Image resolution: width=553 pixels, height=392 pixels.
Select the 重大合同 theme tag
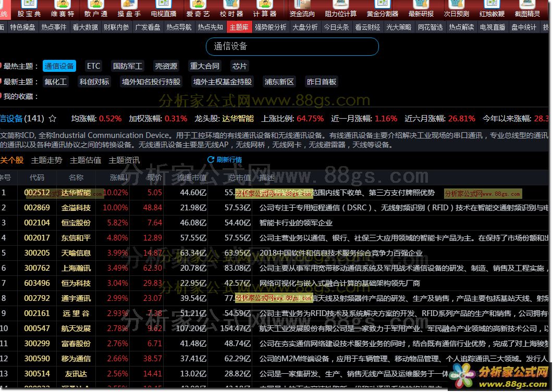[x=204, y=66]
